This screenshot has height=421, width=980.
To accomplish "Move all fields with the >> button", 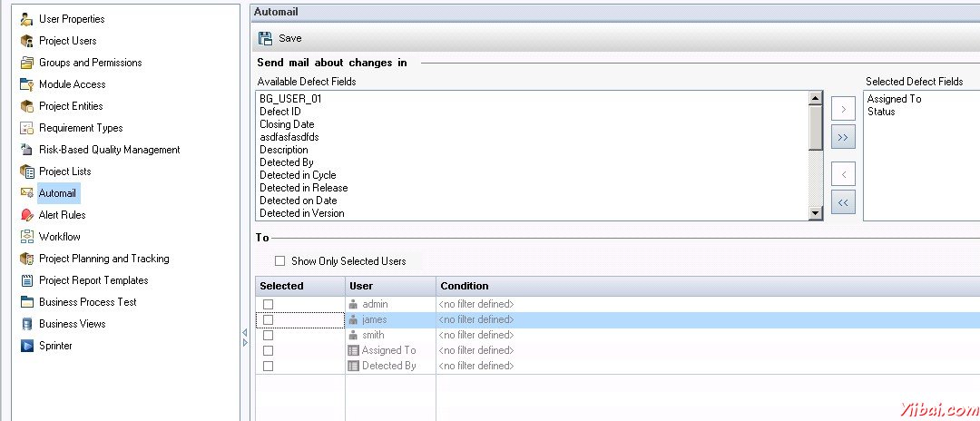I will pyautogui.click(x=843, y=137).
